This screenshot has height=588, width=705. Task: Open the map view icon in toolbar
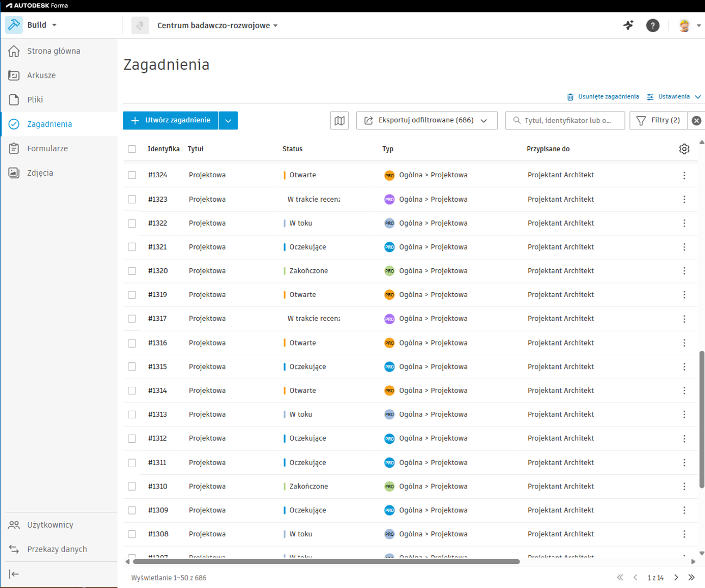coord(339,120)
